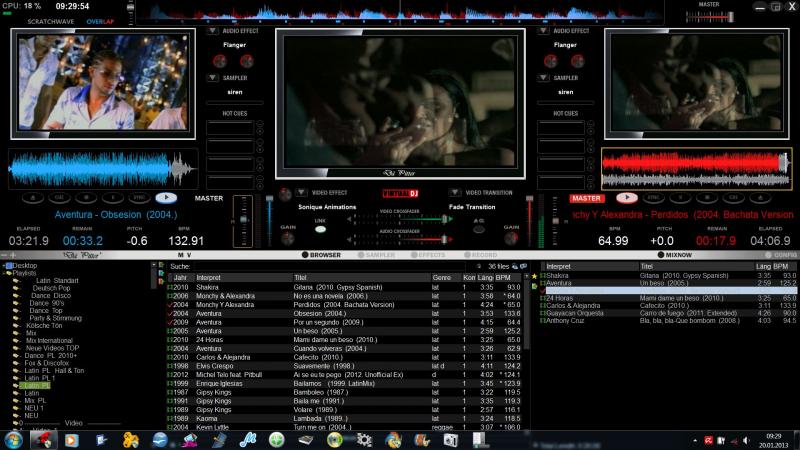Switch to the BROWSER tab
800x450 pixels.
click(321, 255)
